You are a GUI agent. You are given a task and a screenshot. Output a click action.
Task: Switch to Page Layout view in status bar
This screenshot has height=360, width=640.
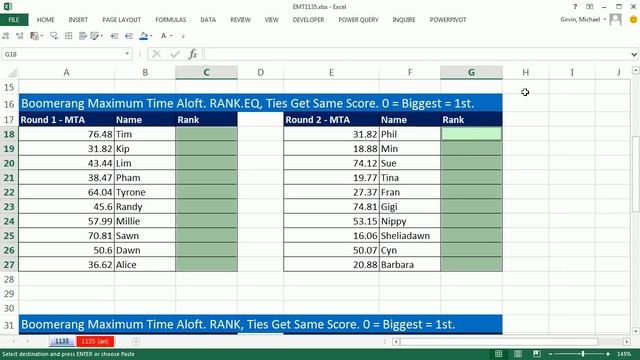(x=518, y=354)
